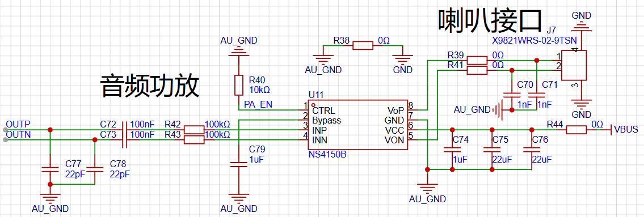Viewport: 644px width, 217px height.
Task: Click the R44 0Ω resistor near VBUS
Action: [576, 130]
